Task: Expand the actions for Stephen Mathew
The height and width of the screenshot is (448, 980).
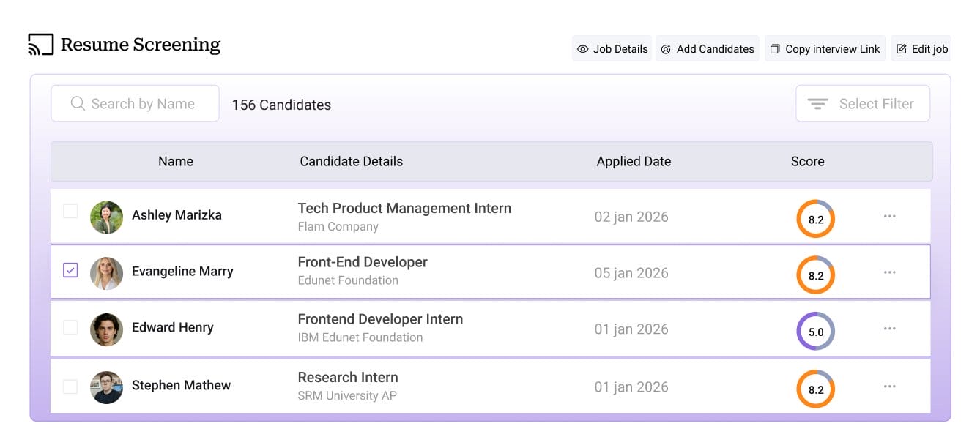Action: [x=889, y=386]
